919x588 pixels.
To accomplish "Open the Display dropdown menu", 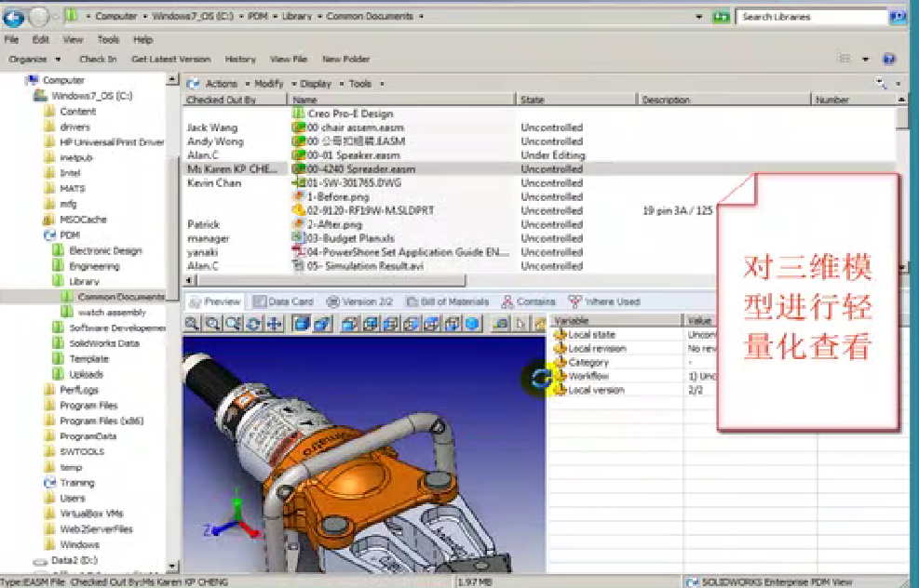I will coord(322,84).
